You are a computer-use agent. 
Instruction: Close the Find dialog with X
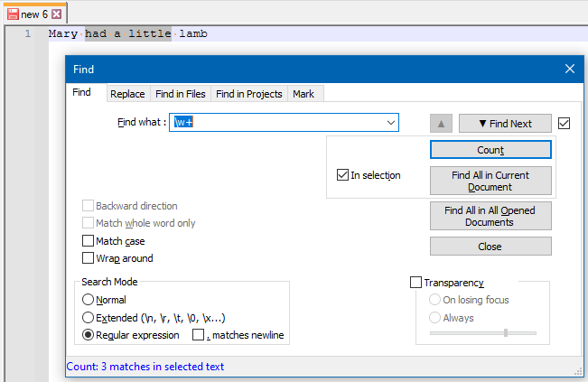(570, 69)
